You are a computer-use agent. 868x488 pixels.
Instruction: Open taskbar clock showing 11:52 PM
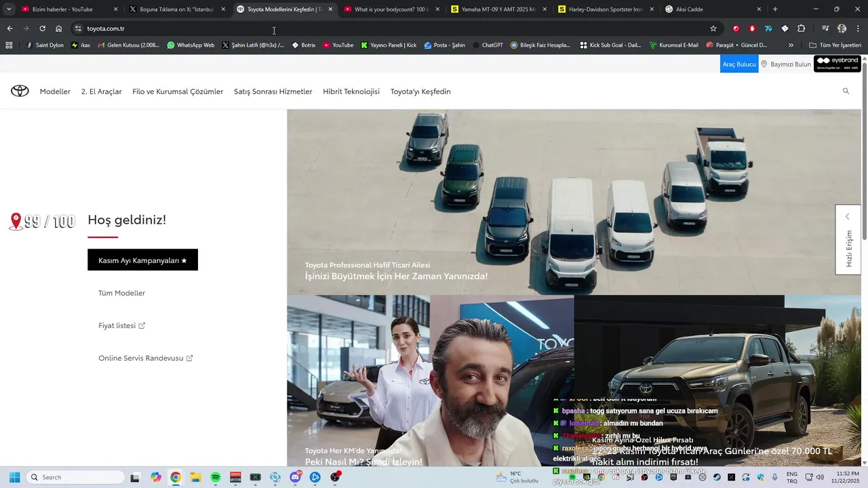(x=842, y=477)
